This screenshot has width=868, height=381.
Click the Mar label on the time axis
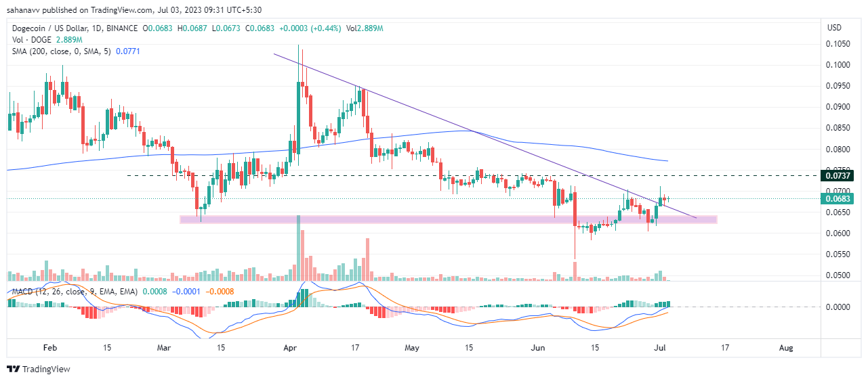tap(165, 348)
